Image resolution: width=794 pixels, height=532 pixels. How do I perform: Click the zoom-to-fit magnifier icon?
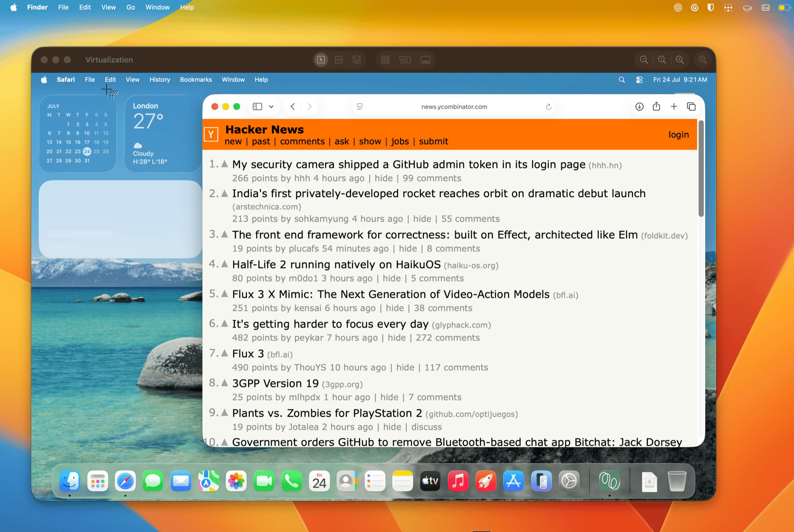(x=703, y=60)
